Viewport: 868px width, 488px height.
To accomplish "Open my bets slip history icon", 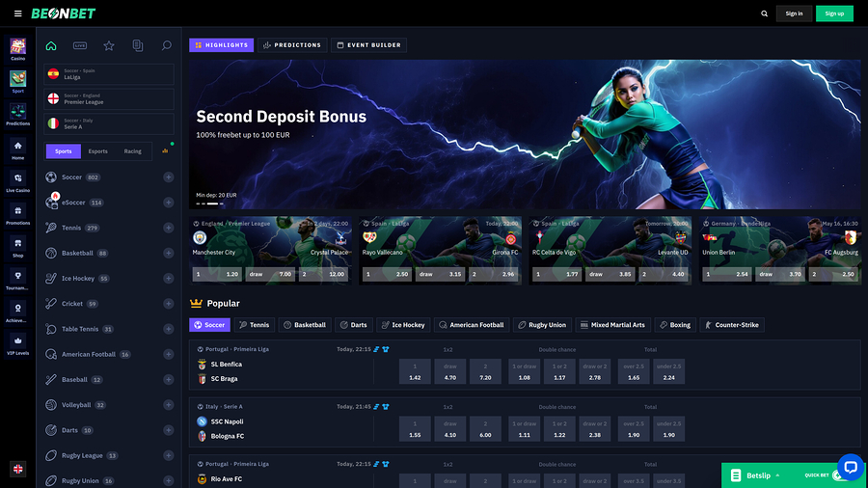I will (x=137, y=45).
